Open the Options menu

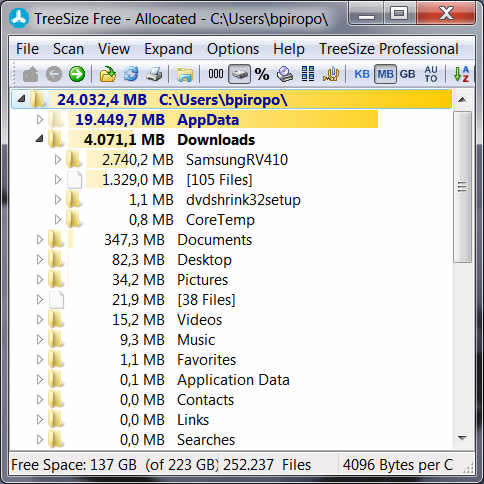[x=233, y=49]
